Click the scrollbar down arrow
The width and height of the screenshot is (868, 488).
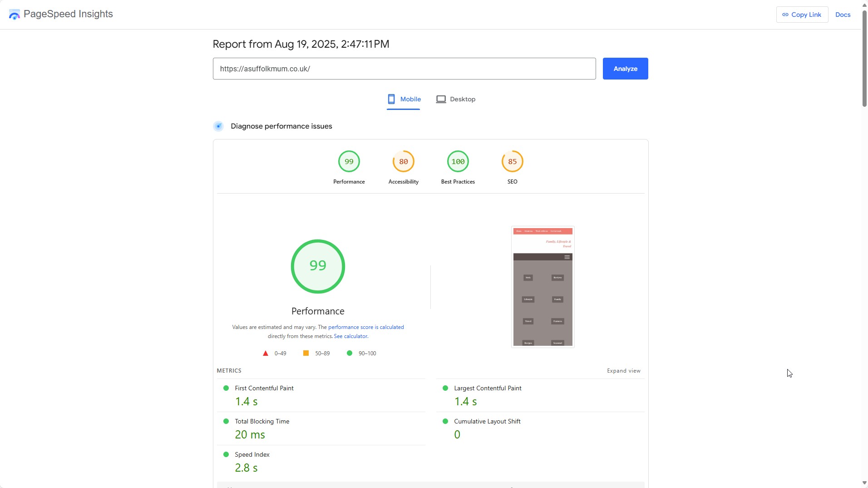864,483
